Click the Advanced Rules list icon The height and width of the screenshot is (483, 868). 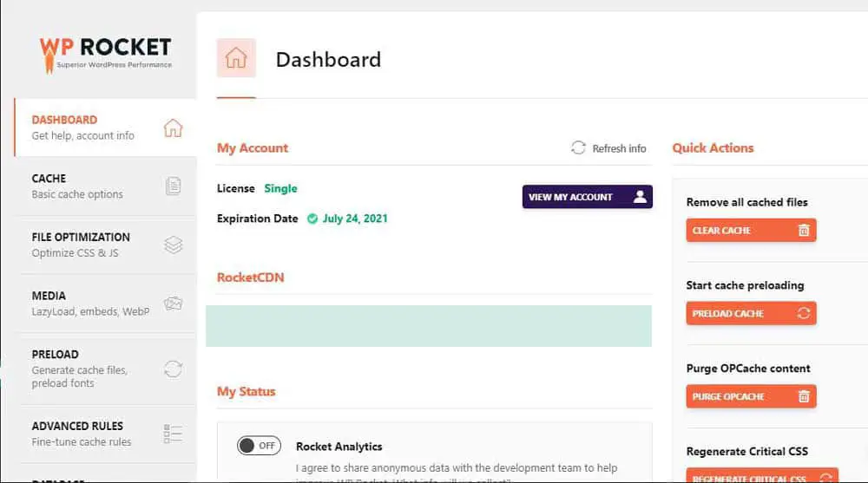click(x=173, y=434)
